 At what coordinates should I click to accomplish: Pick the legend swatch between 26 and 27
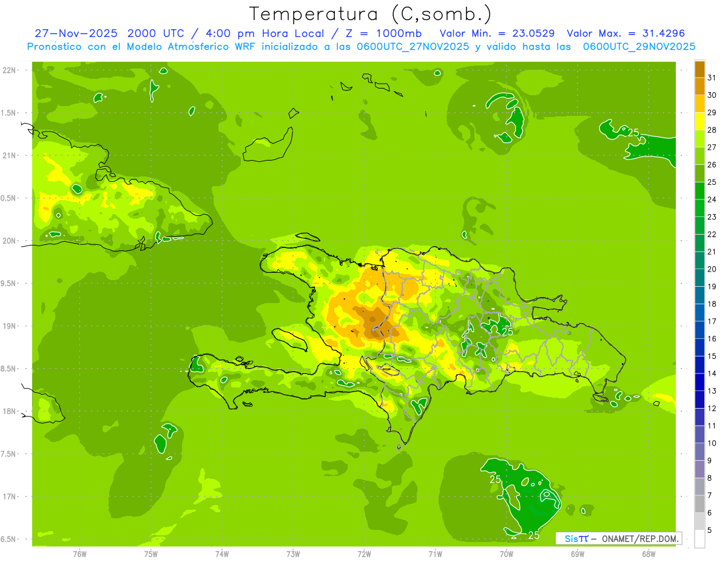click(x=699, y=156)
